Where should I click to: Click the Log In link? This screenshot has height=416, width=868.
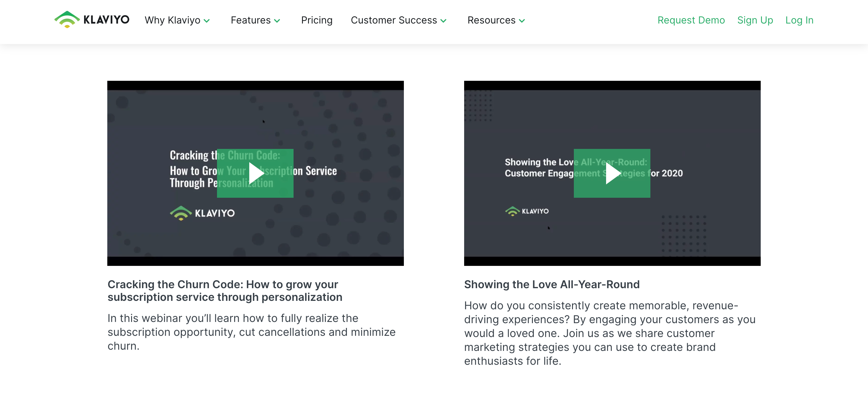(x=799, y=20)
